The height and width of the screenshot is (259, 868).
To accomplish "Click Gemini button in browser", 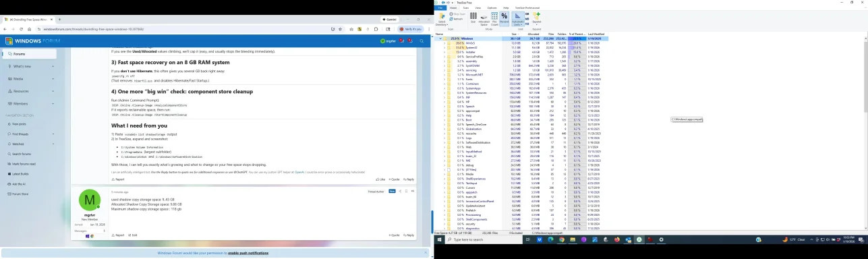I will click(390, 19).
